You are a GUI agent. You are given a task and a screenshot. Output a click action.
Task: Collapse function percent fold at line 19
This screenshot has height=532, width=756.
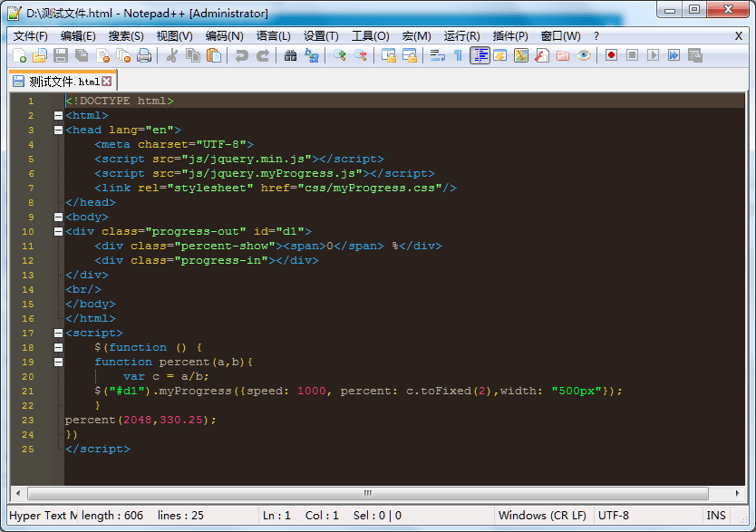click(58, 362)
